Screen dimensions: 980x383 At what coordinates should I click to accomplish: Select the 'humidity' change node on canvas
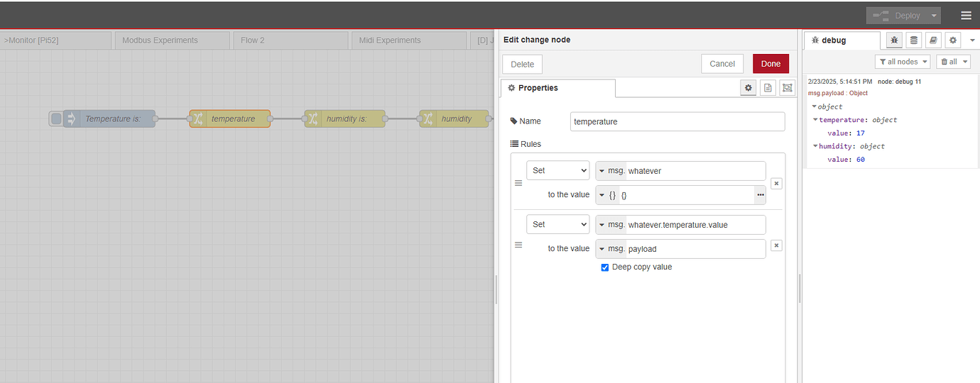click(454, 118)
